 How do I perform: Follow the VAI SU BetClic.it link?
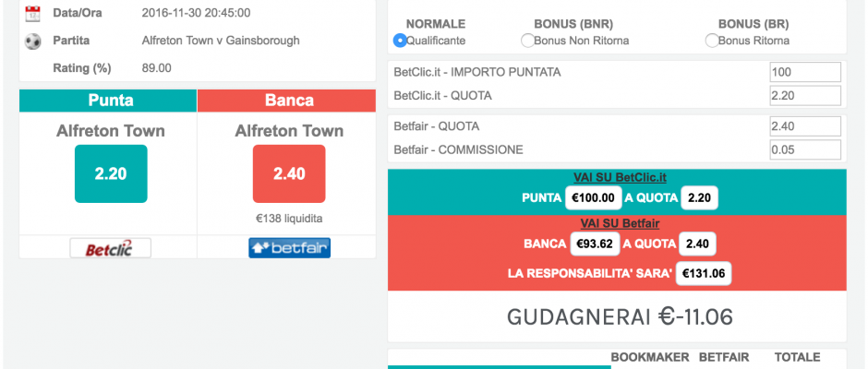pyautogui.click(x=620, y=178)
